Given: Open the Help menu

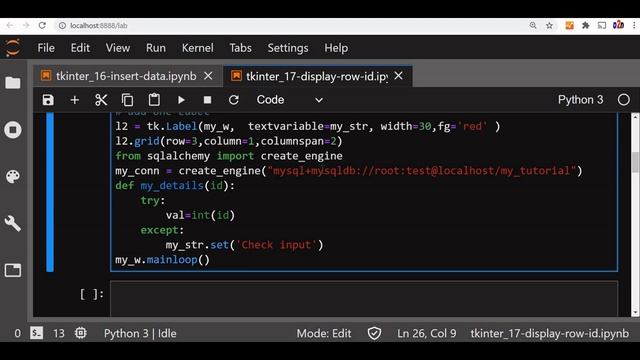Looking at the screenshot, I should [336, 48].
